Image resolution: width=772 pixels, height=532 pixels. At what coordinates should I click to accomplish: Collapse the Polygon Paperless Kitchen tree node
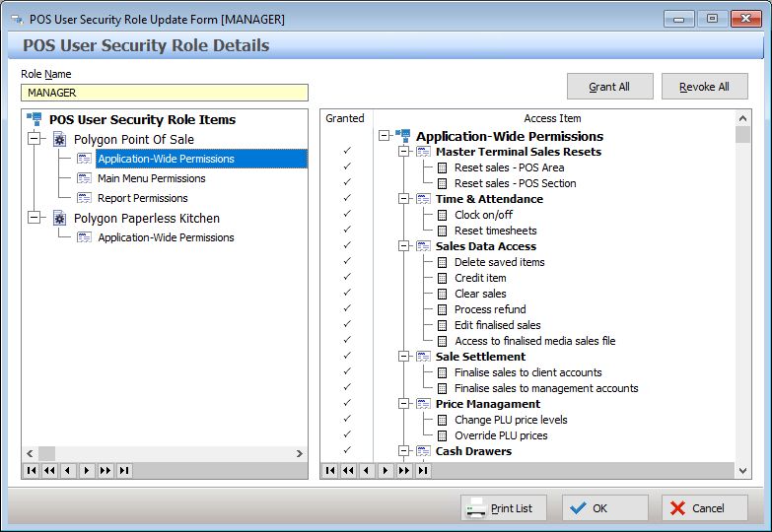34,217
